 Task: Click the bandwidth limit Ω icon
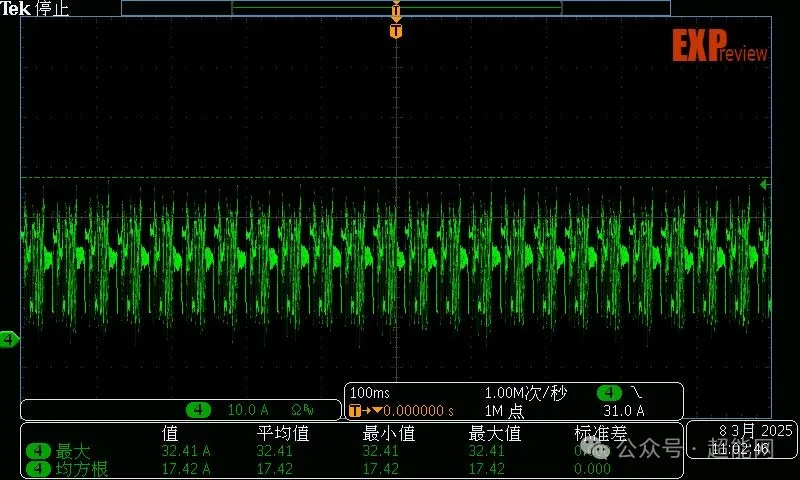click(302, 410)
